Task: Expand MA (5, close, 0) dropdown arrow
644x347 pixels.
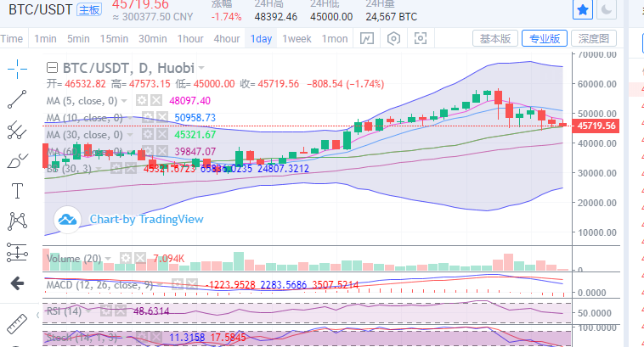Action: pyautogui.click(x=124, y=101)
